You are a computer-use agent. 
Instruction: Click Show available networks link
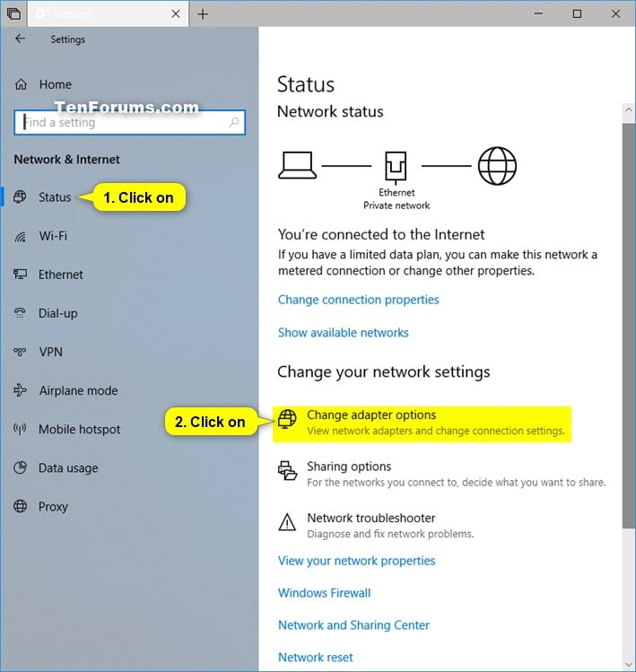click(344, 333)
